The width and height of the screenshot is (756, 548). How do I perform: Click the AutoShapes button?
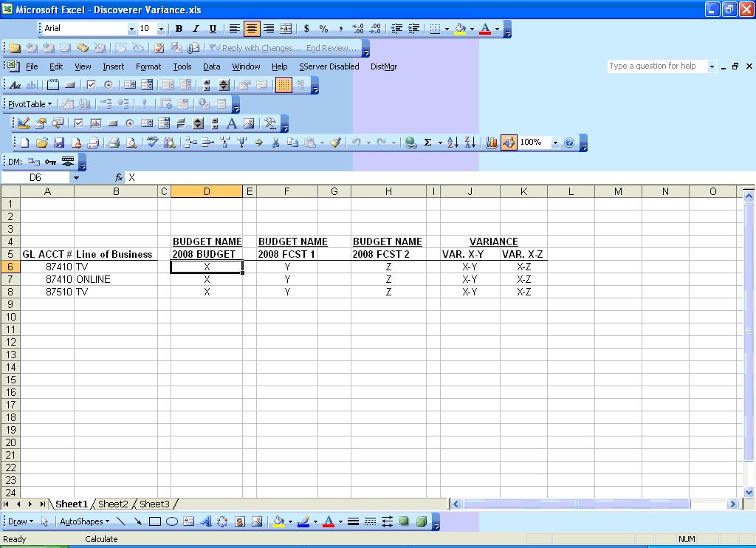tap(83, 521)
